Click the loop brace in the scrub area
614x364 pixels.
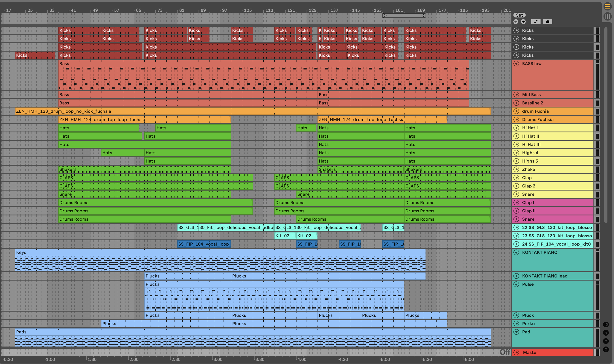(x=404, y=16)
